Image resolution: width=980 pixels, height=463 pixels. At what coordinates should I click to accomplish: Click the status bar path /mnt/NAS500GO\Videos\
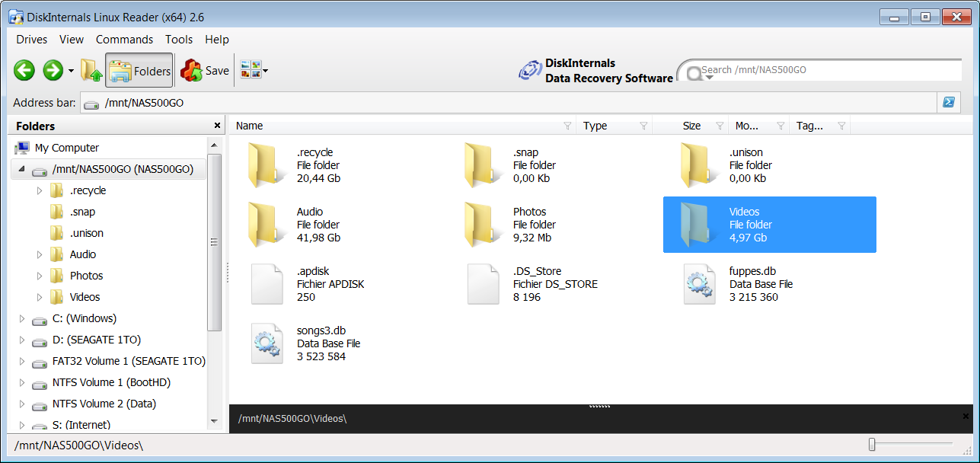[78, 445]
